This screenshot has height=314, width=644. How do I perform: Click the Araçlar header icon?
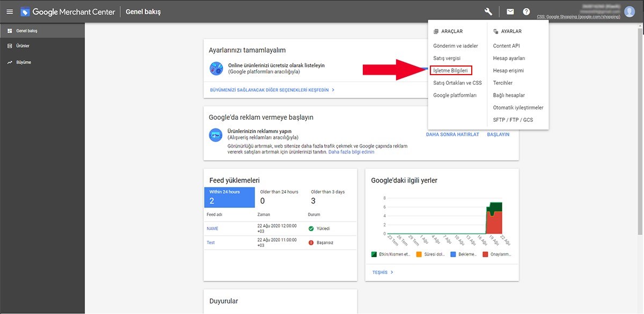[436, 32]
